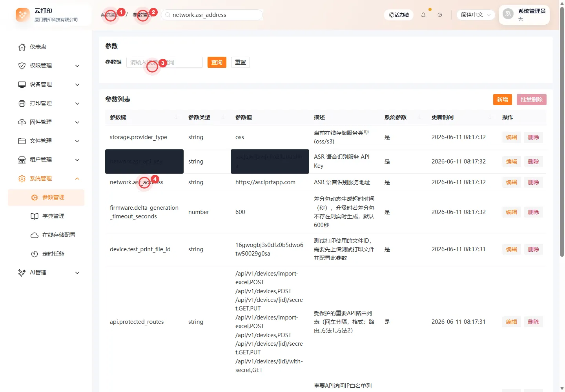
Task: Open the notification bell icon
Action: [423, 15]
